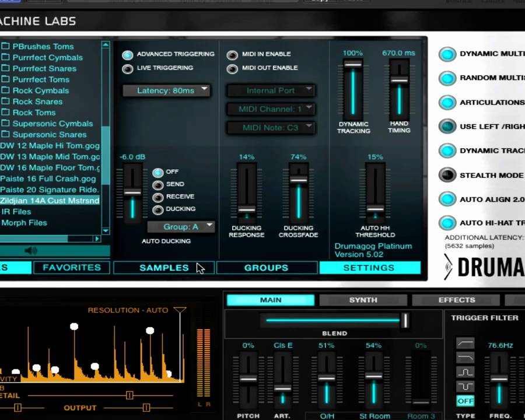Screen dimensions: 525x420
Task: Open the IR Files entry
Action: tap(16, 212)
